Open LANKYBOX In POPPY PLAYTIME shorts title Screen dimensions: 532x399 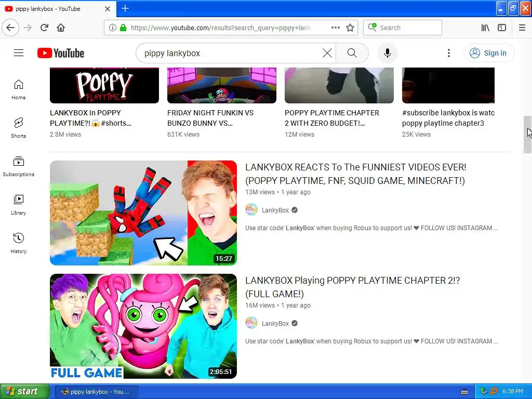pos(90,118)
